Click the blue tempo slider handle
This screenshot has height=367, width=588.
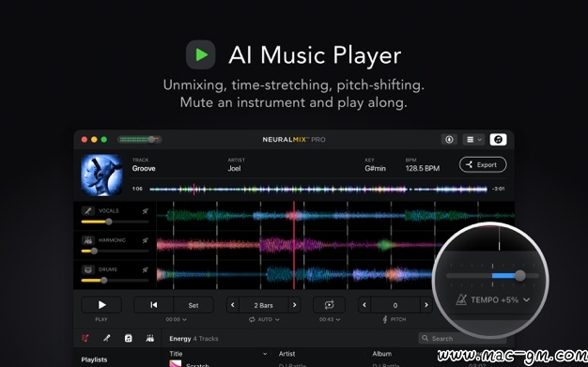(x=520, y=276)
